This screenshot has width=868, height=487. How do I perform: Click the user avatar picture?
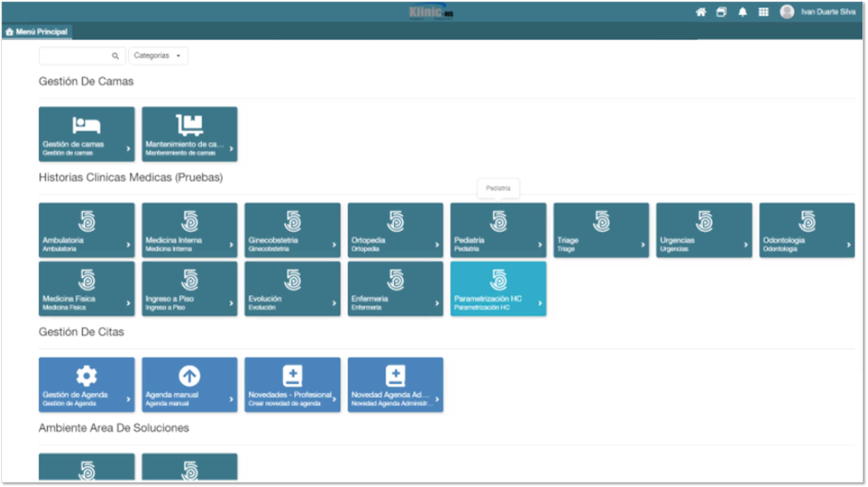point(787,12)
